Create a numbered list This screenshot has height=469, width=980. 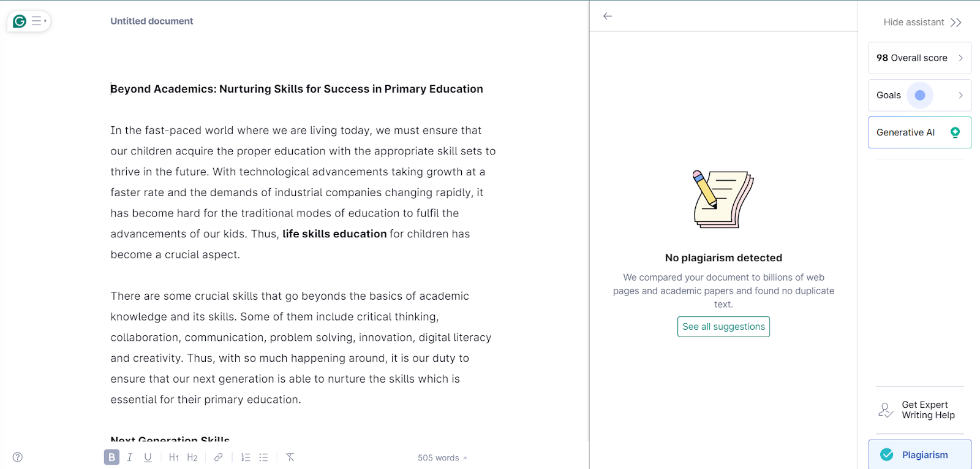246,457
